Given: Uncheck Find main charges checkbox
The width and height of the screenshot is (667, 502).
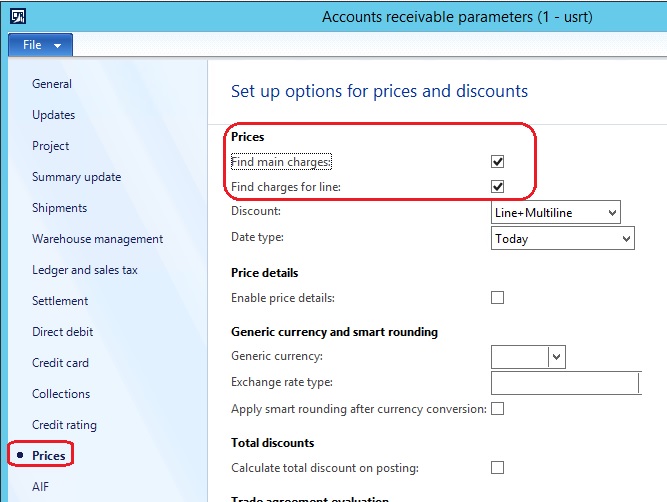Looking at the screenshot, I should coord(497,161).
